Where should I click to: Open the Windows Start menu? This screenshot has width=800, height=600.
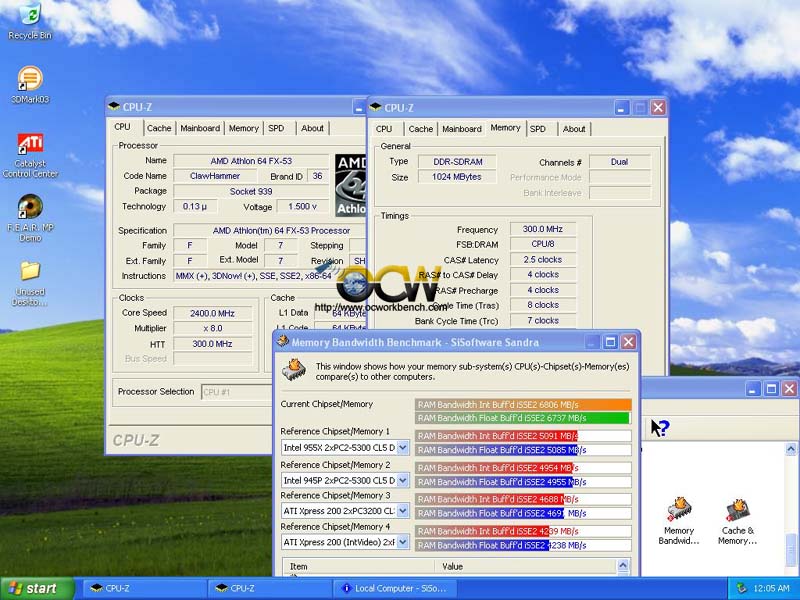click(37, 588)
